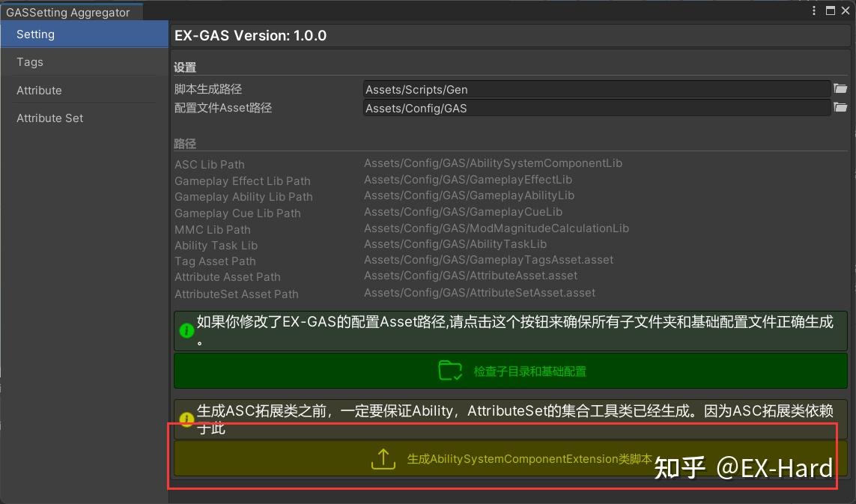The image size is (856, 504).
Task: Select the ASC Lib Path entry
Action: 209,164
